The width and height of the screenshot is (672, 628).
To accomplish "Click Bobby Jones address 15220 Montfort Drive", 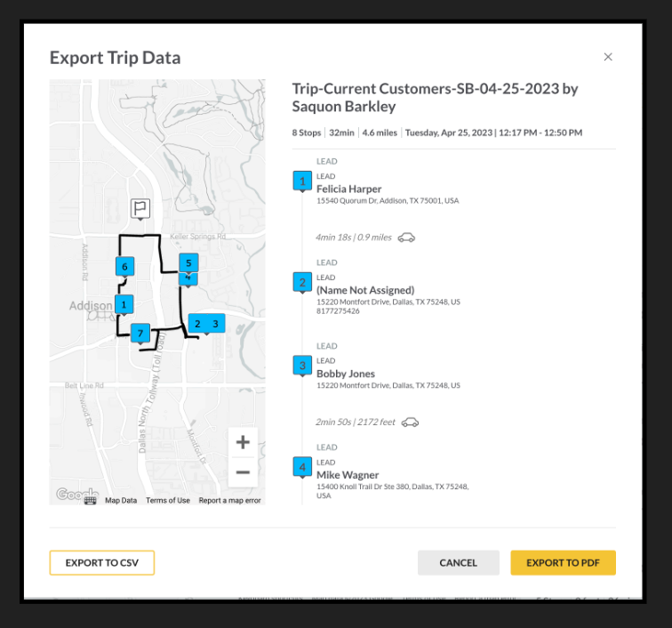I will click(388, 386).
